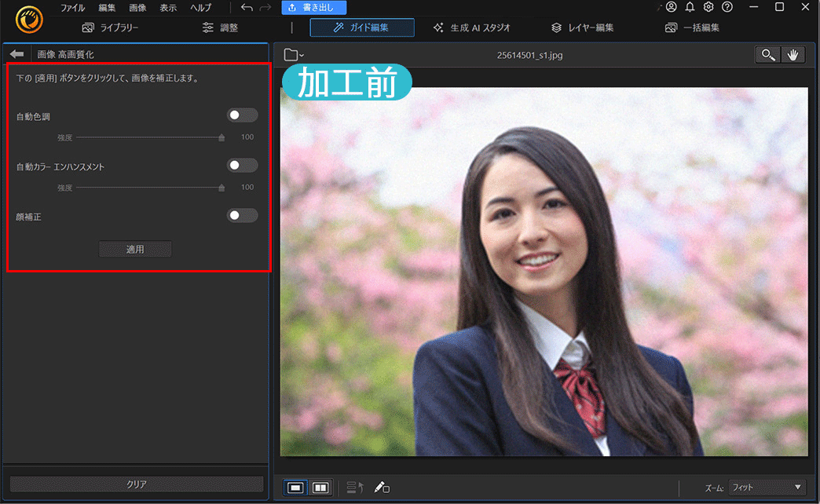Click the 適用 button

(x=135, y=249)
